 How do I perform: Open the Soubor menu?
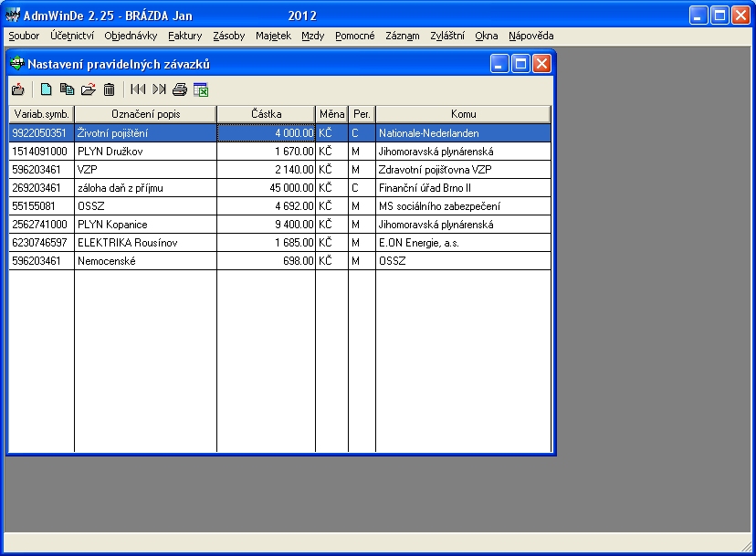click(24, 36)
